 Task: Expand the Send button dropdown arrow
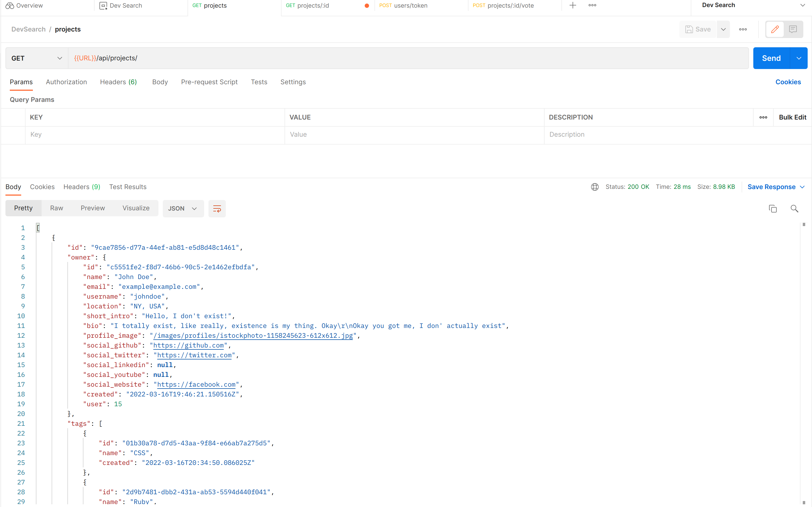point(799,58)
